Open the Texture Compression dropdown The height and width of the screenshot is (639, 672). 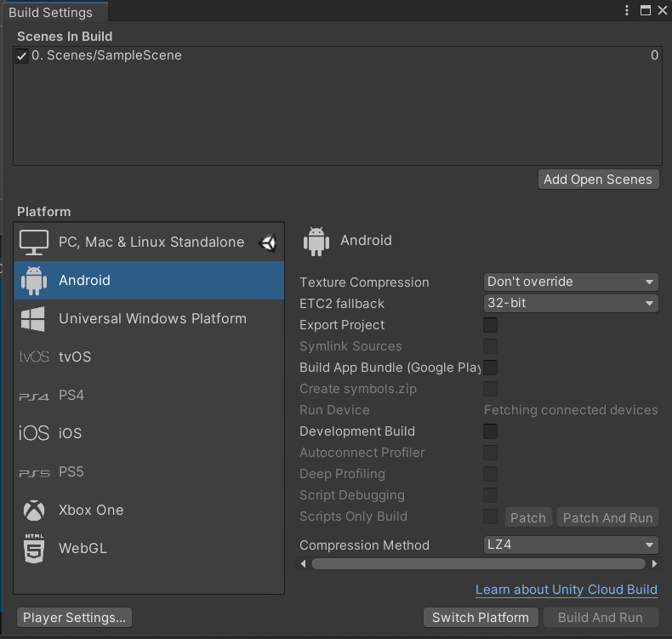571,282
